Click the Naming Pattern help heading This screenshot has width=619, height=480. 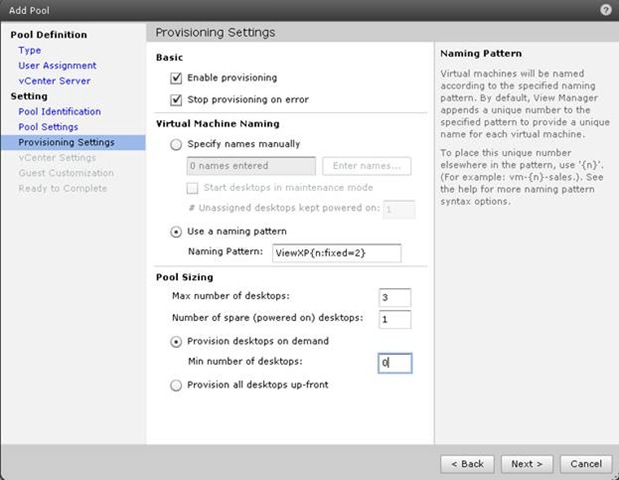(481, 54)
